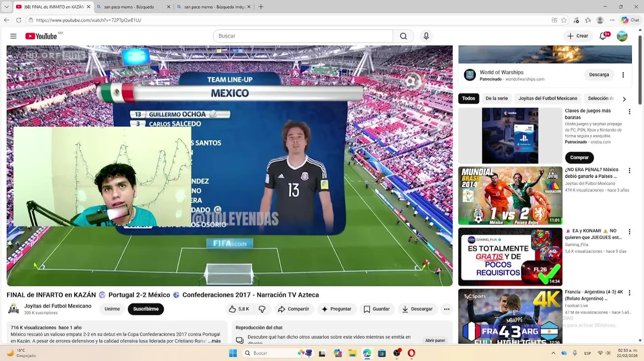
Task: Focus the YouTube Buscar search field
Action: point(303,36)
